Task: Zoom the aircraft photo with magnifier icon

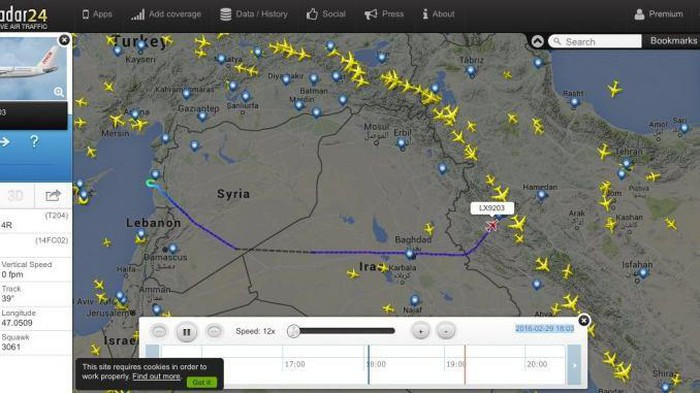Action: coord(59,92)
